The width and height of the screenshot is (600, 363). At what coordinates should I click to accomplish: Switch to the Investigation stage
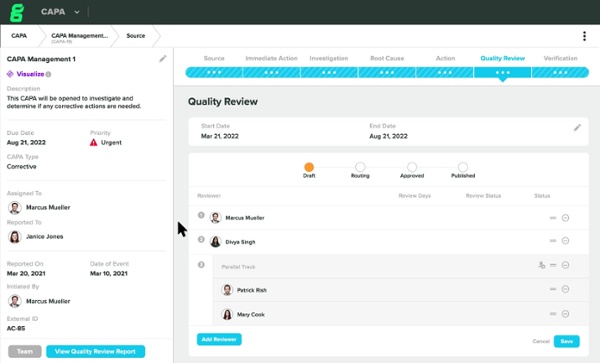click(x=329, y=58)
